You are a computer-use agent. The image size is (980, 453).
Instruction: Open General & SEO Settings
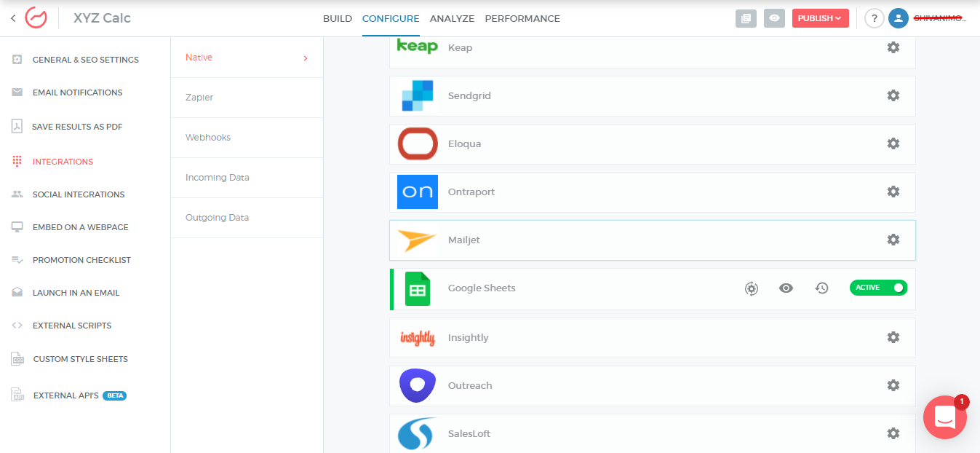[85, 60]
